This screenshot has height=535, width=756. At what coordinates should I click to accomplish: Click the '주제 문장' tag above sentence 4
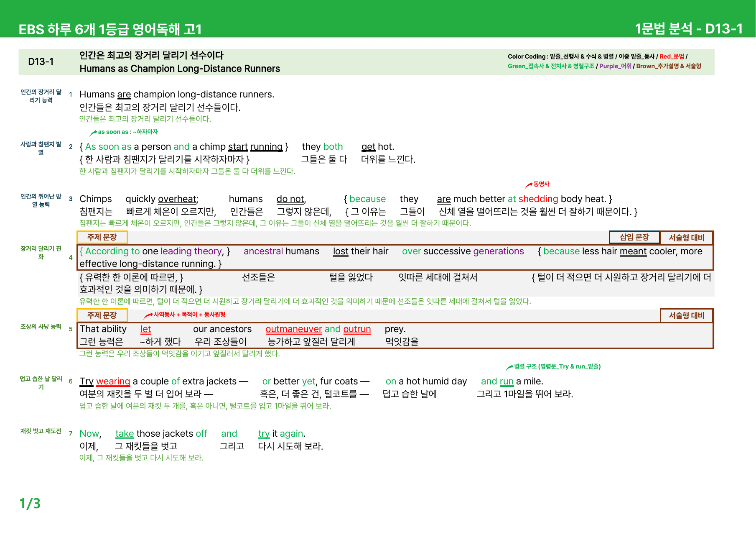[102, 237]
